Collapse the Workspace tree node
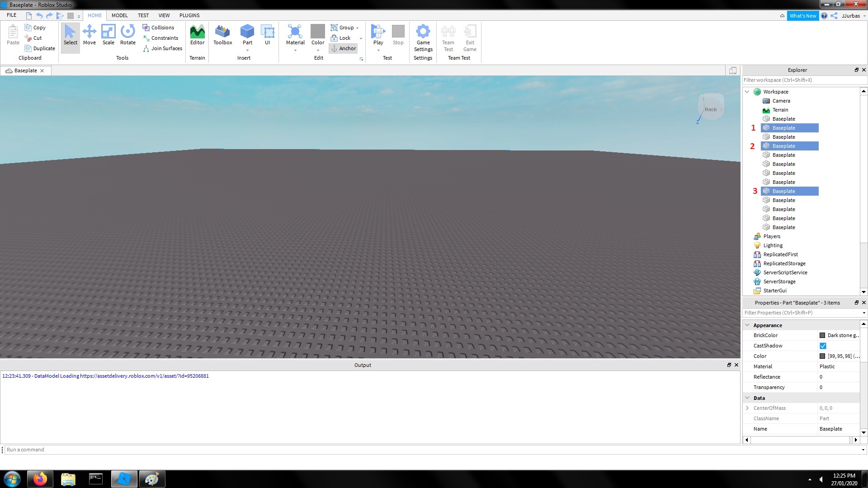The height and width of the screenshot is (488, 868). pyautogui.click(x=747, y=92)
